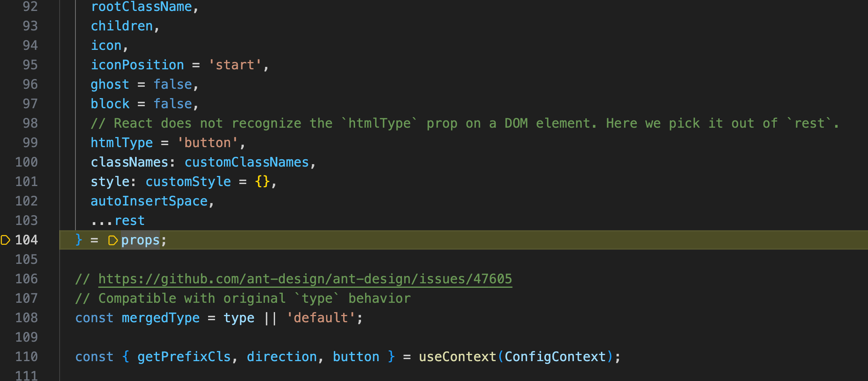This screenshot has height=381, width=868.
Task: Click the 'start' string on iconPosition line
Action: click(x=235, y=65)
